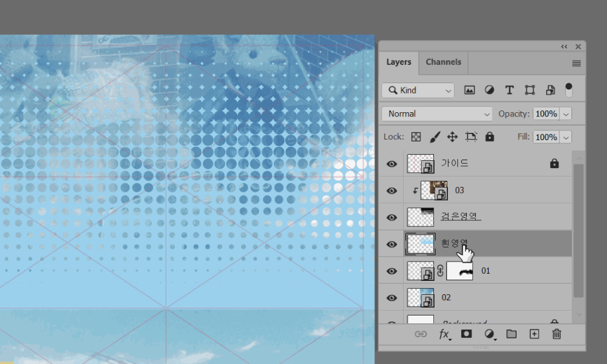Hide the 02 layer

click(392, 298)
